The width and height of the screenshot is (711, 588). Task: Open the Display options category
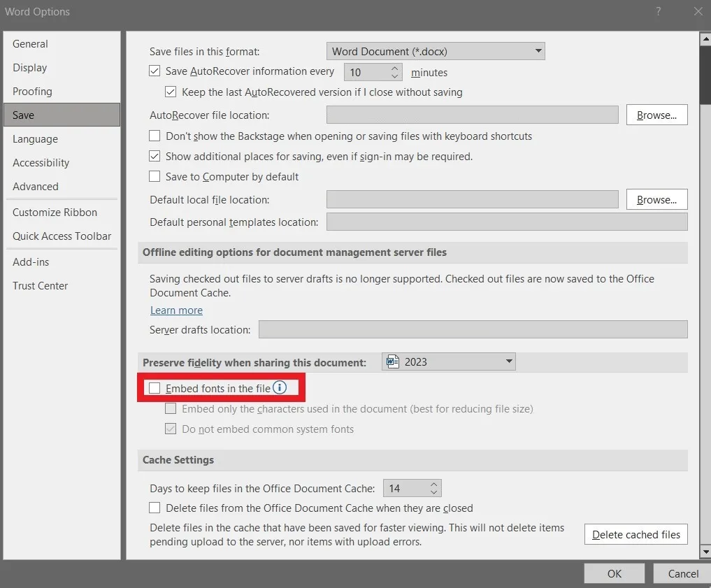point(62,68)
